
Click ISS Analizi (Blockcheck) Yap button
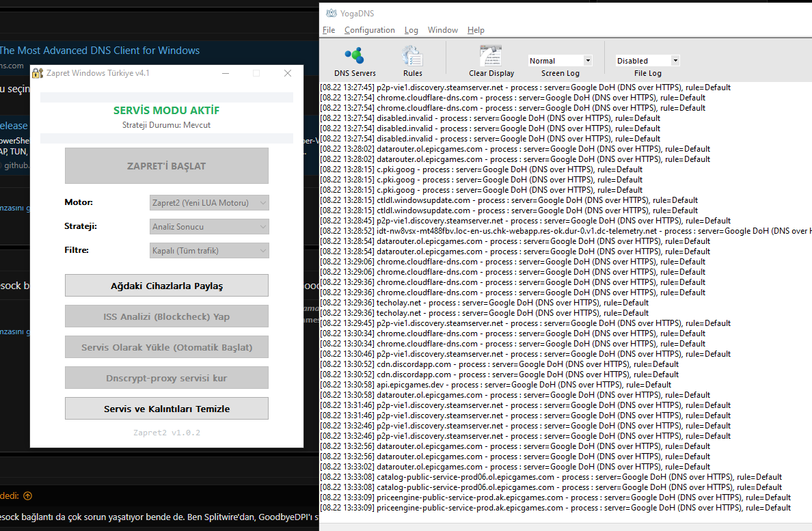(x=167, y=316)
